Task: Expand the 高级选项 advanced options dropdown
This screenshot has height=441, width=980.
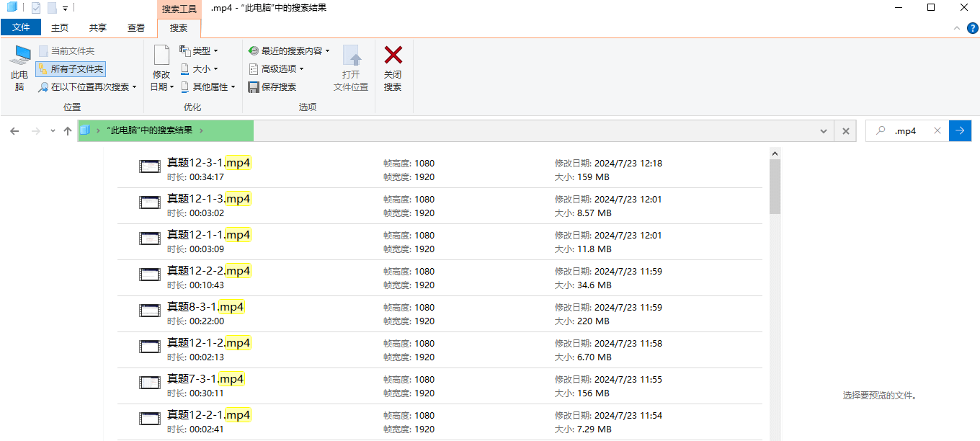Action: point(276,69)
